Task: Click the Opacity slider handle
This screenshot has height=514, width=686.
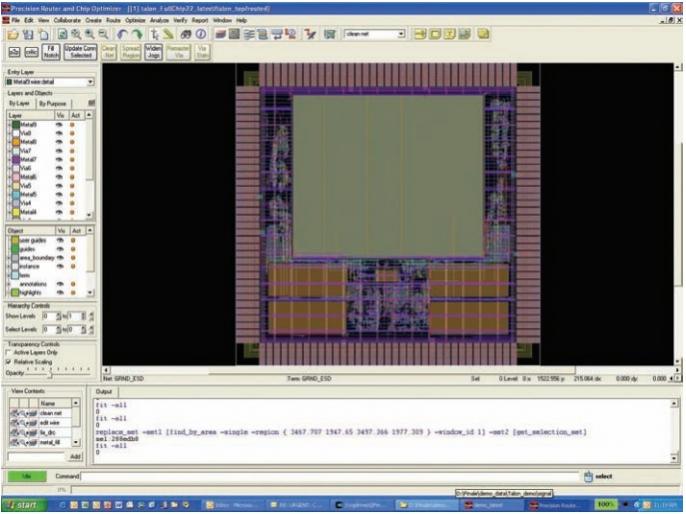Action: [51, 374]
